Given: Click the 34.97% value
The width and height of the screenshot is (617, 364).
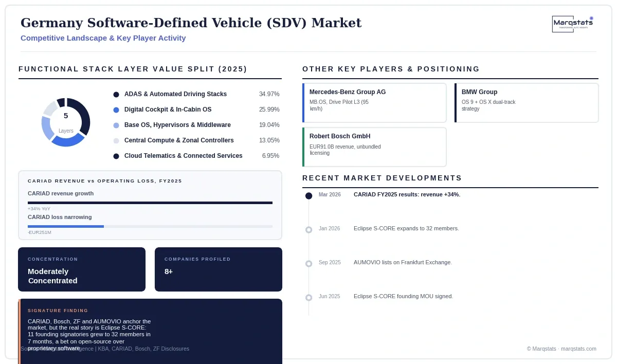Looking at the screenshot, I should point(269,94).
